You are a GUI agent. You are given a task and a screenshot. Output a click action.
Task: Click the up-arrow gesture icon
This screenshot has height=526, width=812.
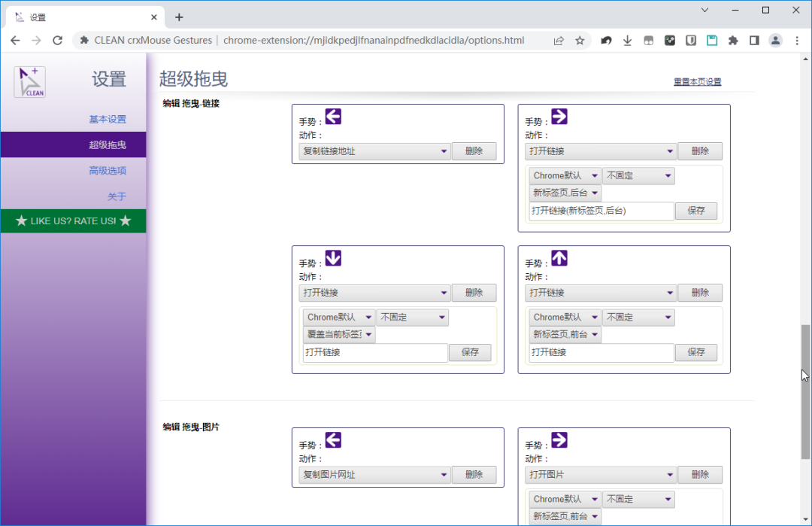pyautogui.click(x=559, y=258)
